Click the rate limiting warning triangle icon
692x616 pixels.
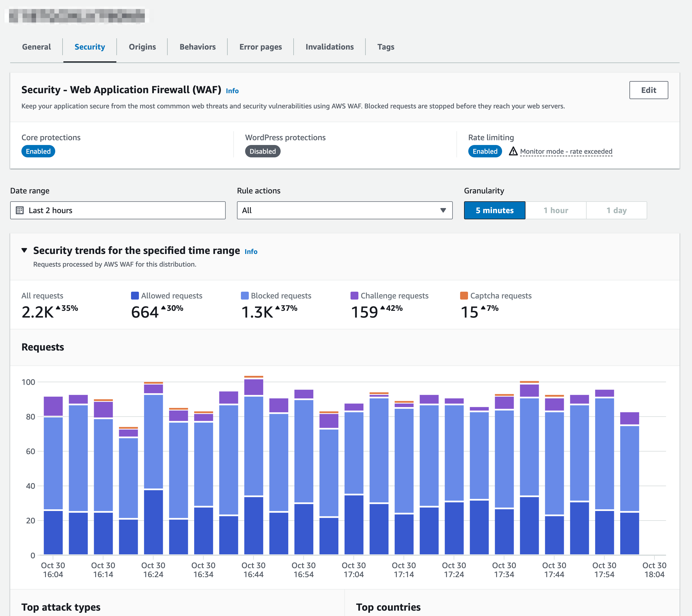pyautogui.click(x=513, y=151)
